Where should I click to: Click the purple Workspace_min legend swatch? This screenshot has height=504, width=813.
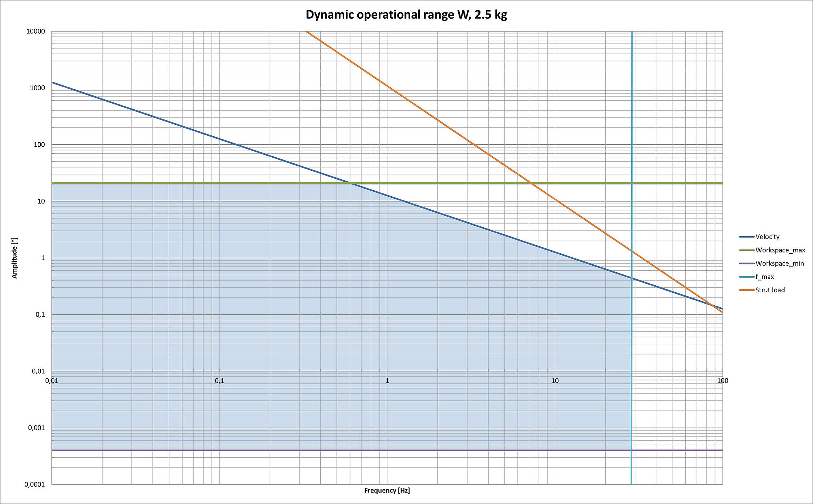pos(747,264)
